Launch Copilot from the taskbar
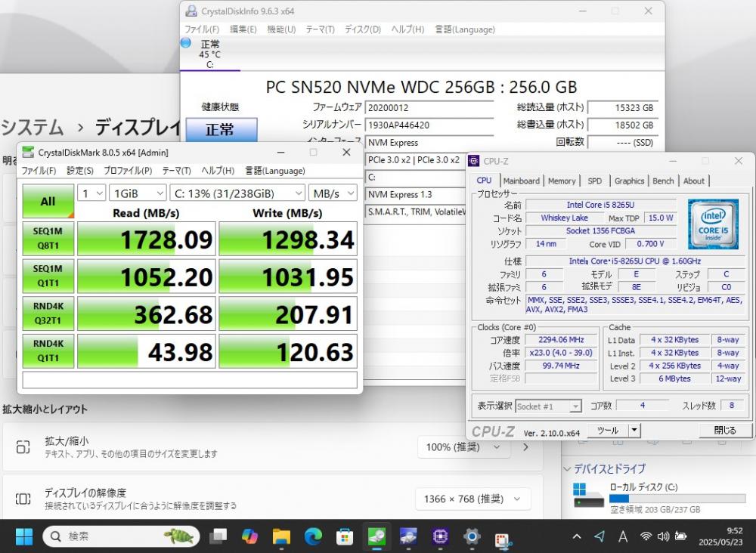The image size is (756, 553). click(x=249, y=536)
